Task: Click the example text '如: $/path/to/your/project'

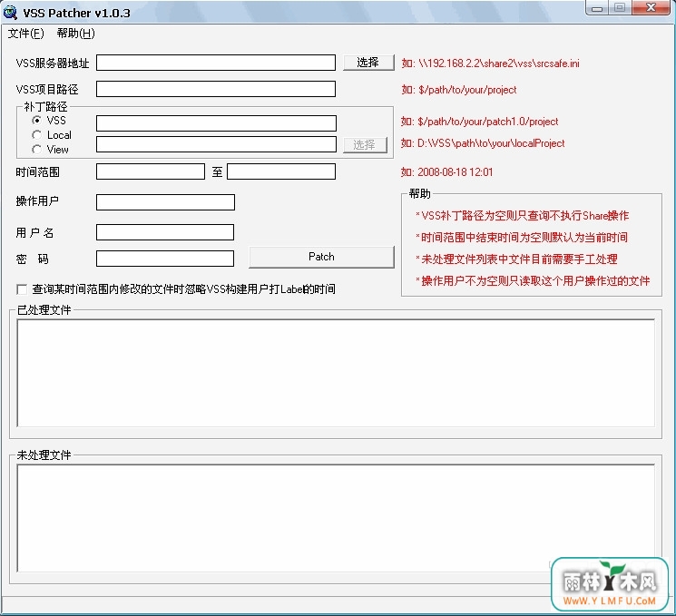Action: point(459,90)
